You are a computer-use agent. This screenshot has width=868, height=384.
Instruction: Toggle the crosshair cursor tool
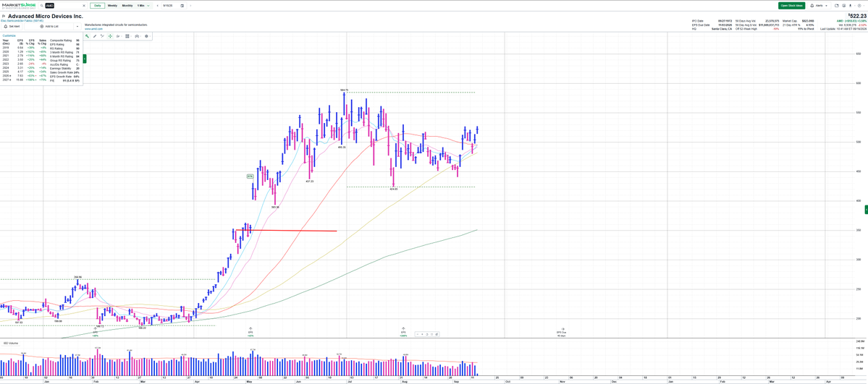point(110,36)
